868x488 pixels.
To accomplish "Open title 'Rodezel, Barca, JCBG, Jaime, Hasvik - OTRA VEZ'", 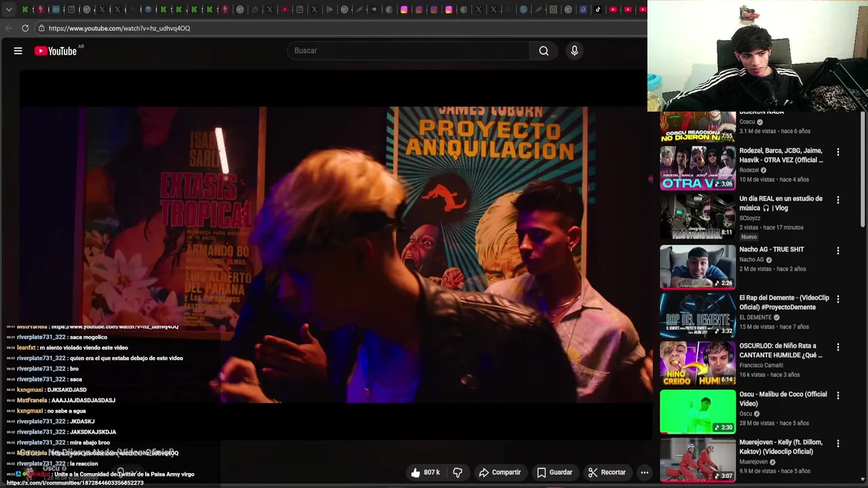I will 781,155.
